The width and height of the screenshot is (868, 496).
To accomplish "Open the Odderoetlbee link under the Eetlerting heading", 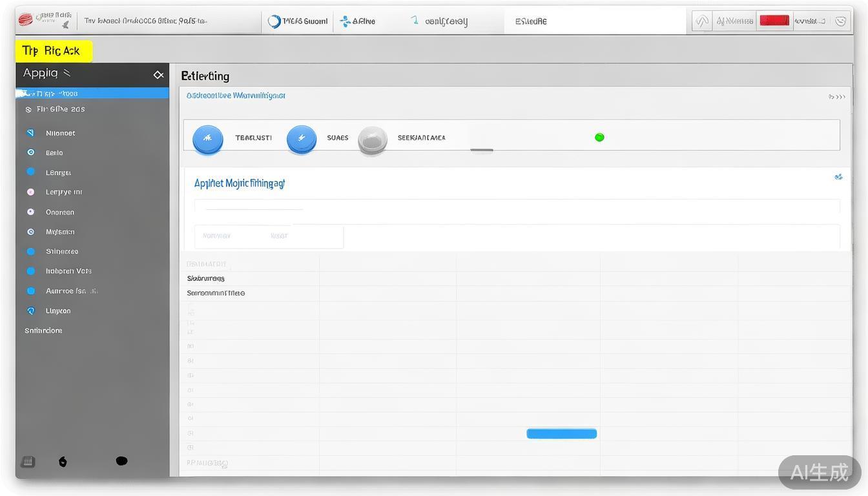I will pos(236,96).
